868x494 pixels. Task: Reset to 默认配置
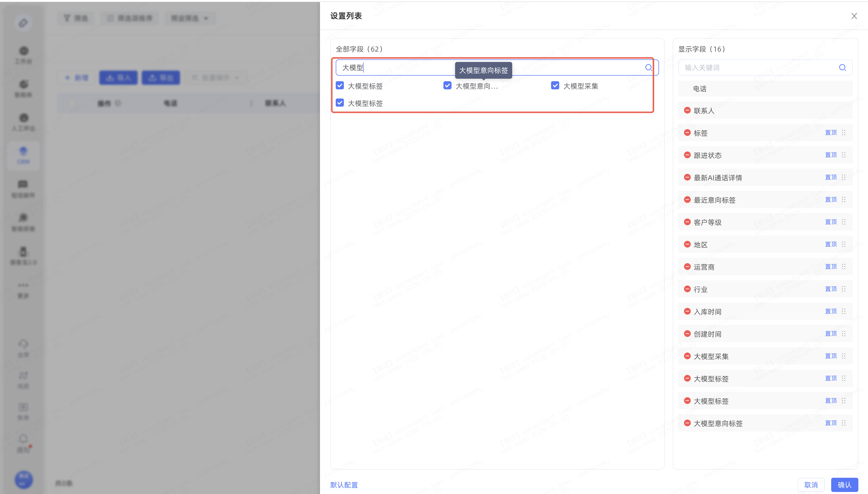pyautogui.click(x=344, y=485)
